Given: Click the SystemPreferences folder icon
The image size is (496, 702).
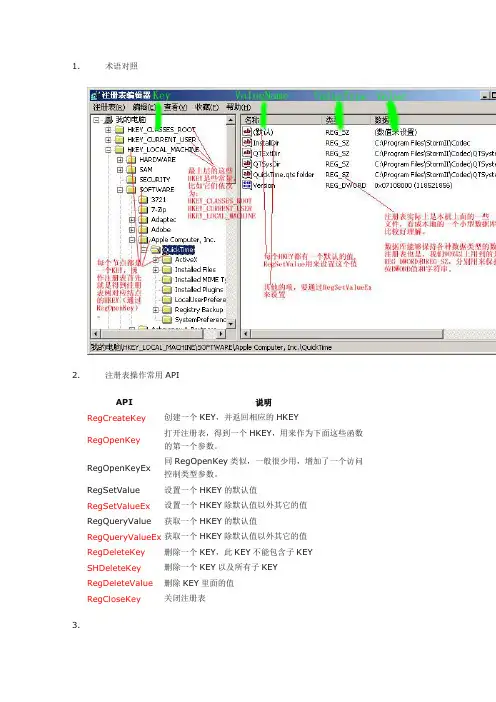Looking at the screenshot, I should pos(167,320).
